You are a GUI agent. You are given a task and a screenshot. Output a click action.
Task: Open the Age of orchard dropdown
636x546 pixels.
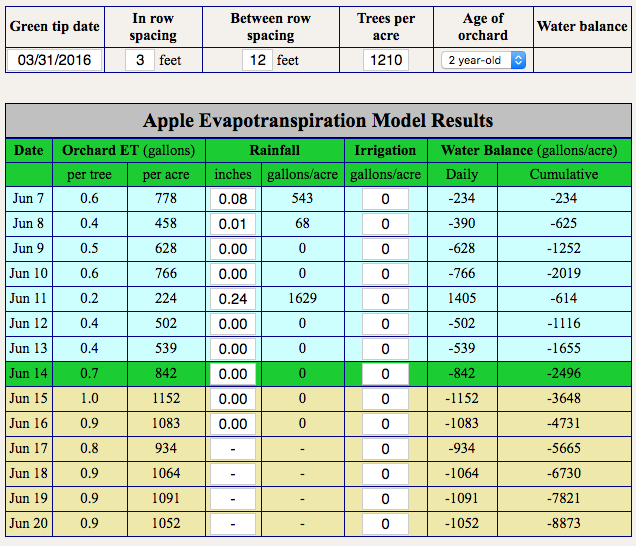pos(484,60)
